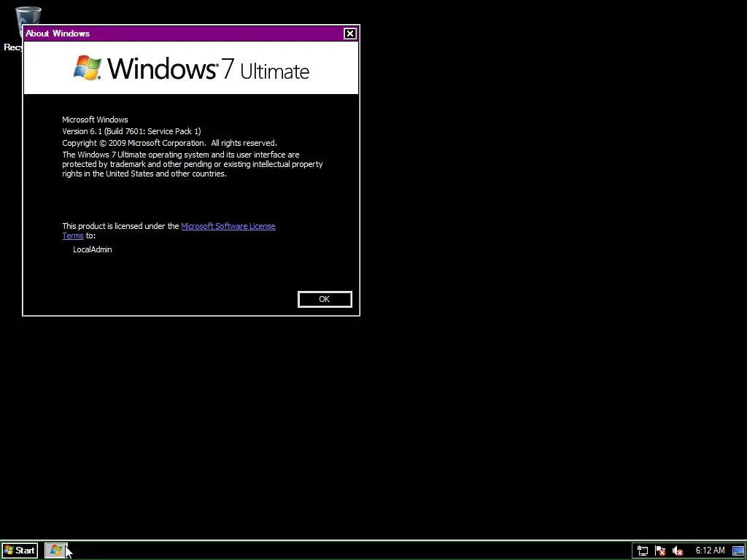Click the Microsoft Windows label
Viewport: 747px width, 560px height.
click(x=95, y=120)
